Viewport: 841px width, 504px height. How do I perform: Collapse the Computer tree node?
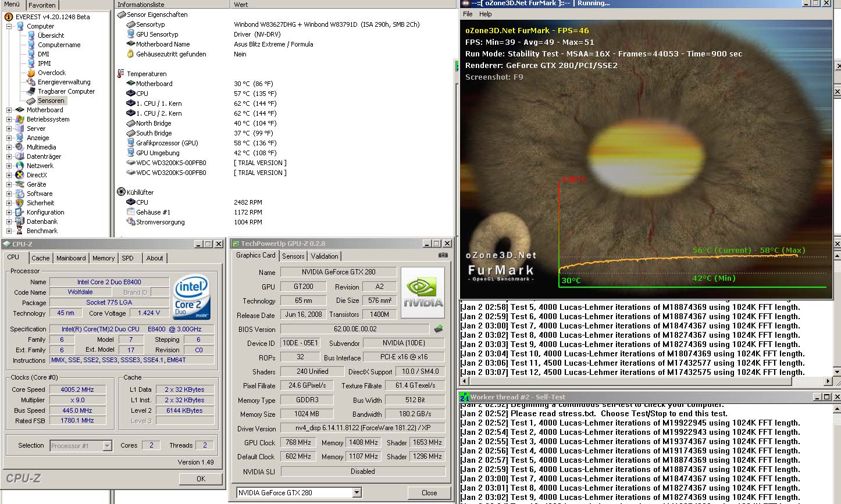click(x=9, y=26)
